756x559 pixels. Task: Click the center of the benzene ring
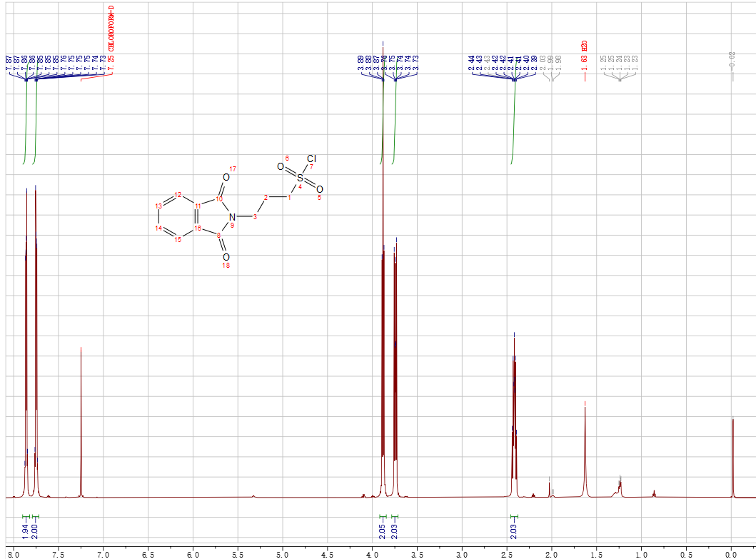[176, 216]
